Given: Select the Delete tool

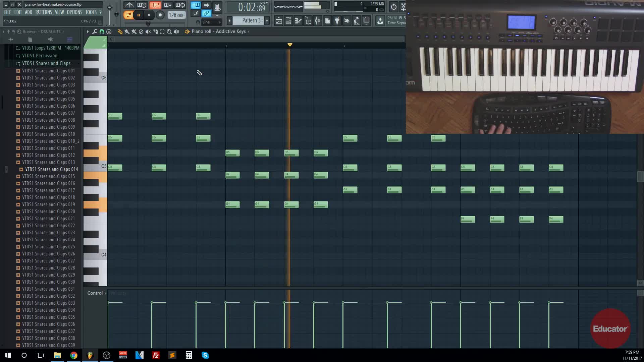Looking at the screenshot, I should click(x=141, y=32).
